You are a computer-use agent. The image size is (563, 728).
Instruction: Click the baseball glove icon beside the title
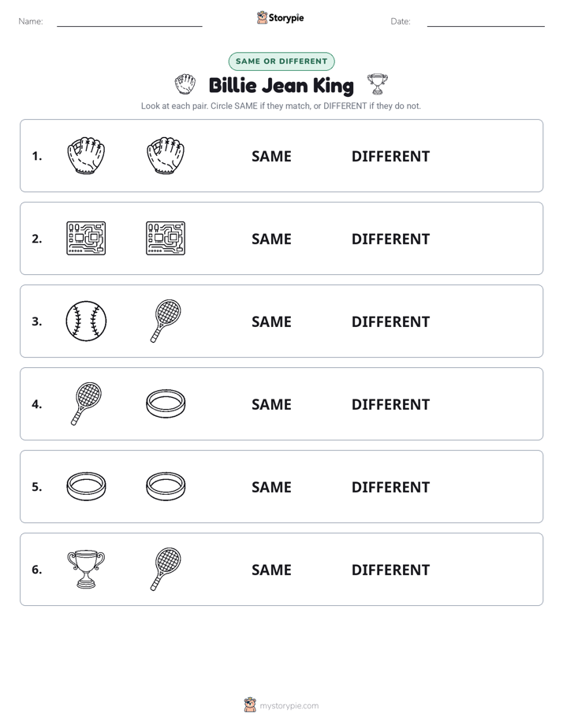185,84
